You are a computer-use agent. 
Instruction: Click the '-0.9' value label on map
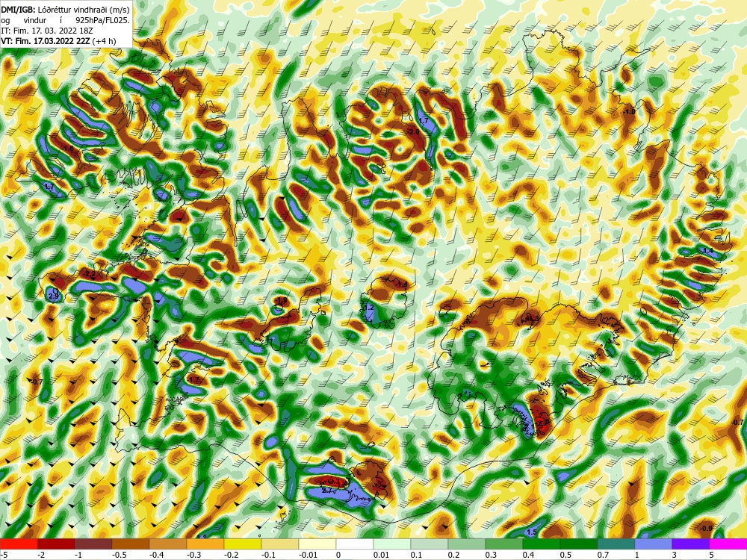(x=706, y=528)
